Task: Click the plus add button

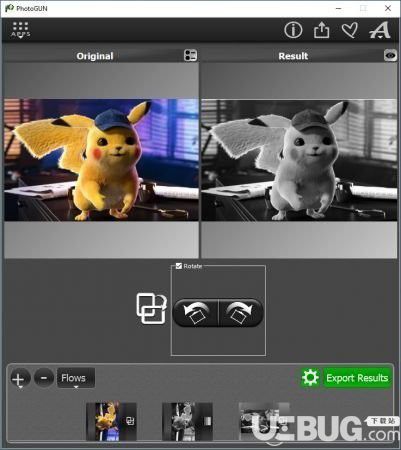Action: [x=20, y=378]
